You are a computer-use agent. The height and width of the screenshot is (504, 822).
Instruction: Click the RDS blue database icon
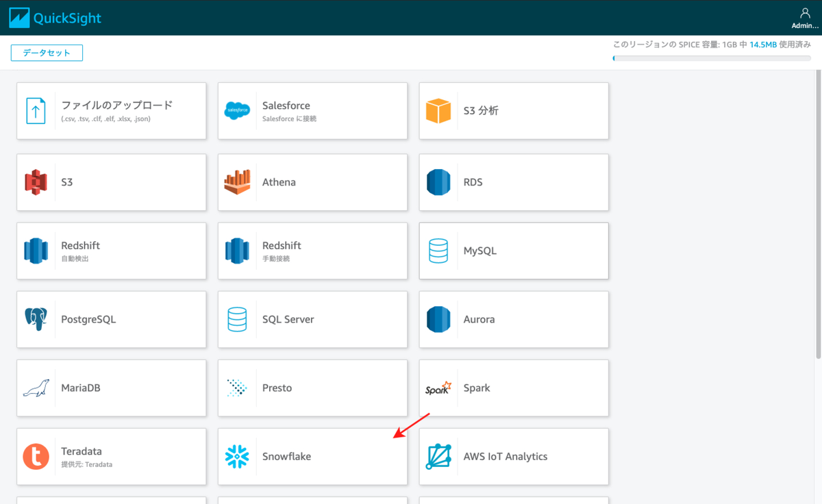[438, 182]
